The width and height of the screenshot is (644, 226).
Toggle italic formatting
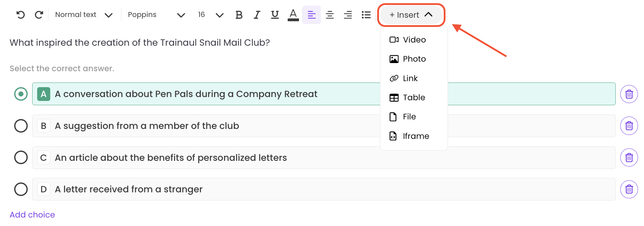point(257,15)
